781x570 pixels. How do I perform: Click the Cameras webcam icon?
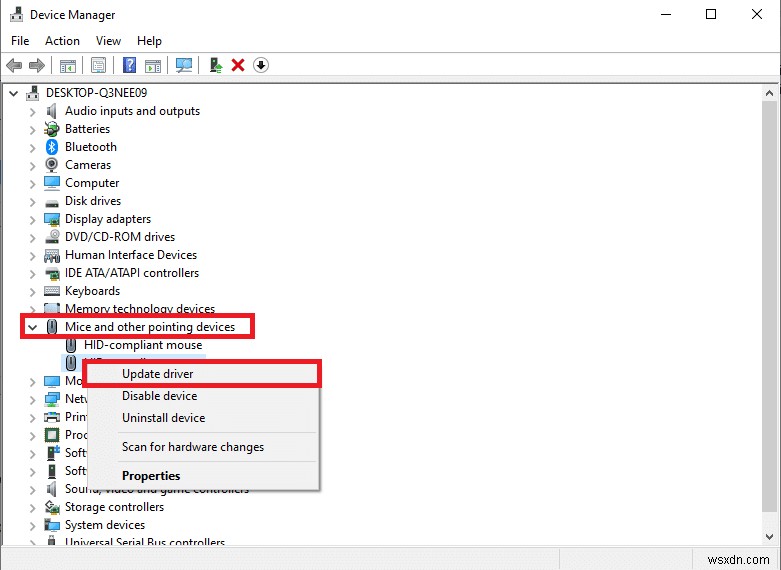(x=52, y=165)
